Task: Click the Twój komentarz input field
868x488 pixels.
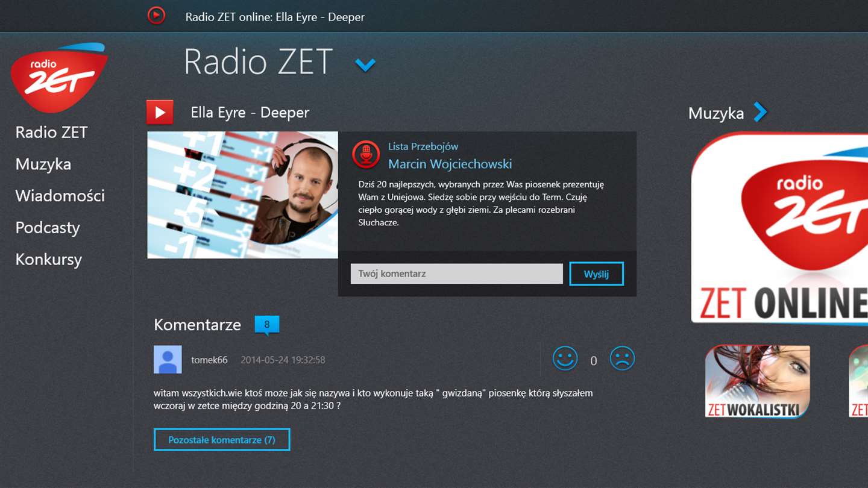Action: tap(457, 274)
